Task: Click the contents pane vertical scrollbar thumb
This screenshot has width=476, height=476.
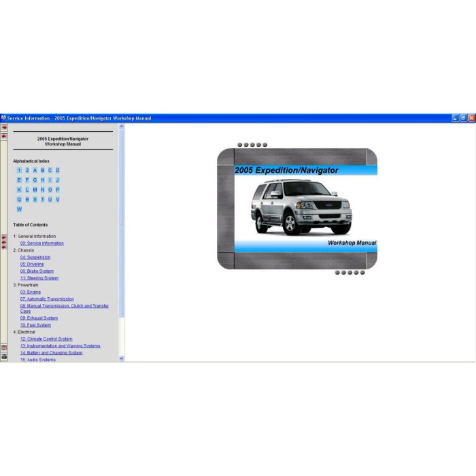Action: (x=122, y=224)
